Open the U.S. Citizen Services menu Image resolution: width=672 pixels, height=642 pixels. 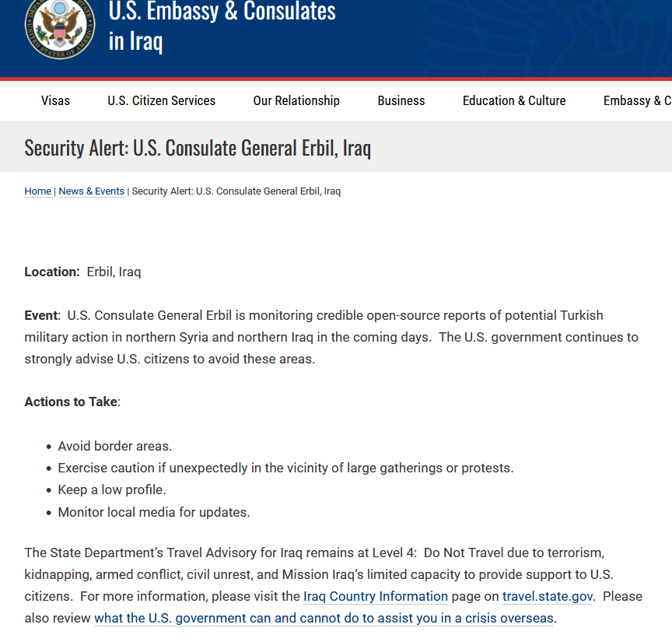point(162,100)
